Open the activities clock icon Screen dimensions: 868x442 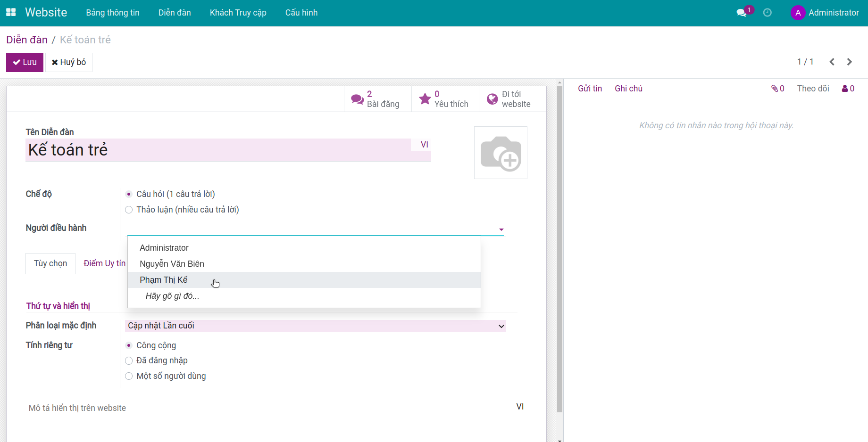coord(768,13)
